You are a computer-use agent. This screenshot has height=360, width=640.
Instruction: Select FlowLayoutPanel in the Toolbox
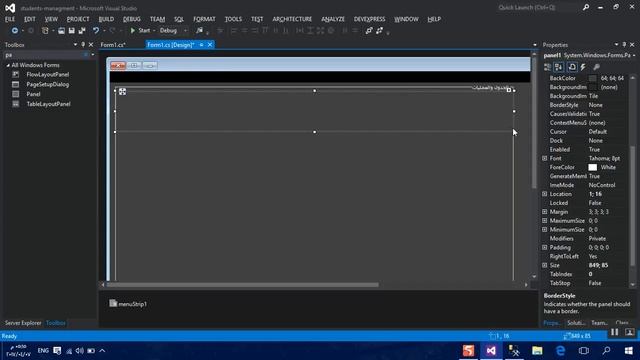click(48, 75)
